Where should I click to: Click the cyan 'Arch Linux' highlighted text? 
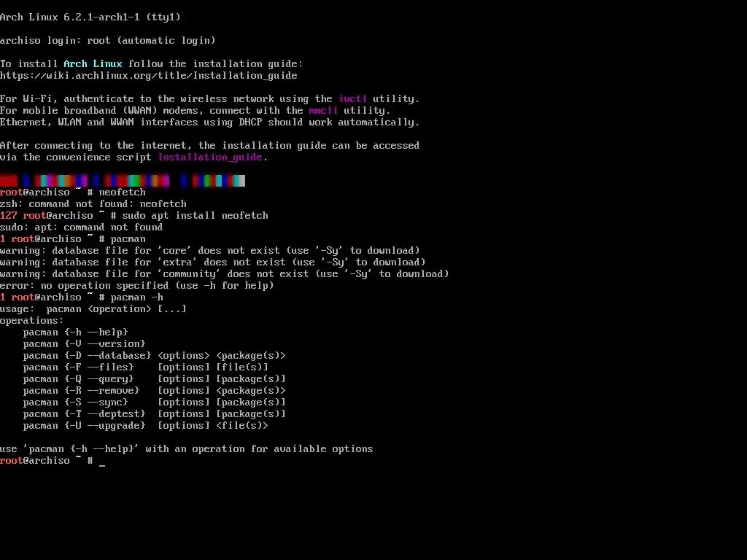[93, 64]
